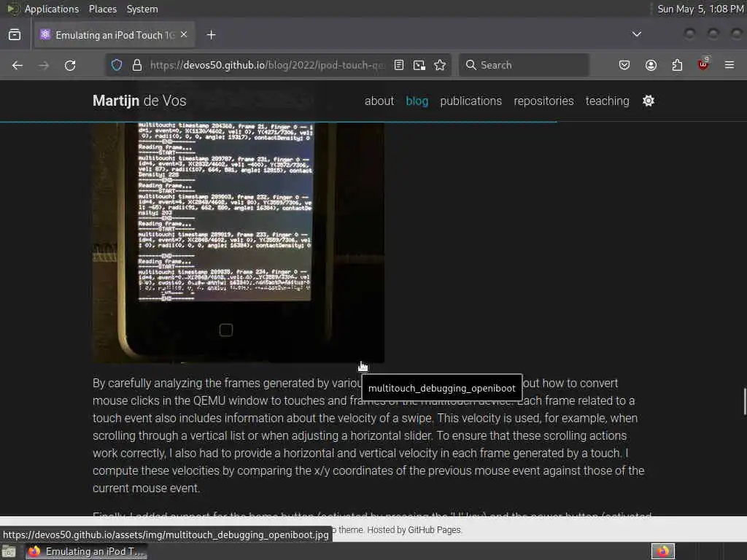This screenshot has height=560, width=747.
Task: Open the Places menu
Action: click(x=102, y=9)
